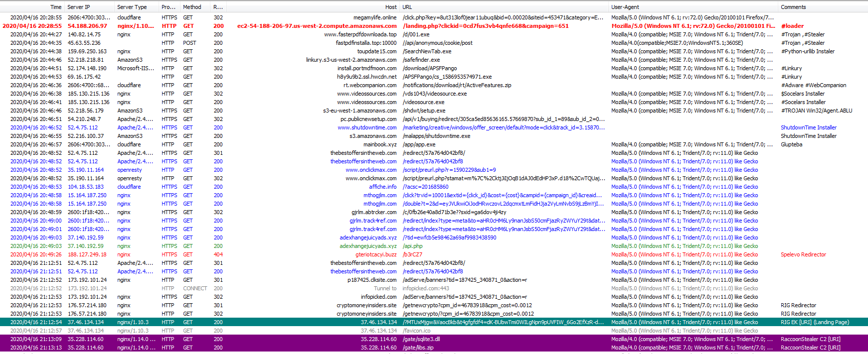Sort sessions by the Time column header
Screen dimensions: 868x354
point(55,7)
